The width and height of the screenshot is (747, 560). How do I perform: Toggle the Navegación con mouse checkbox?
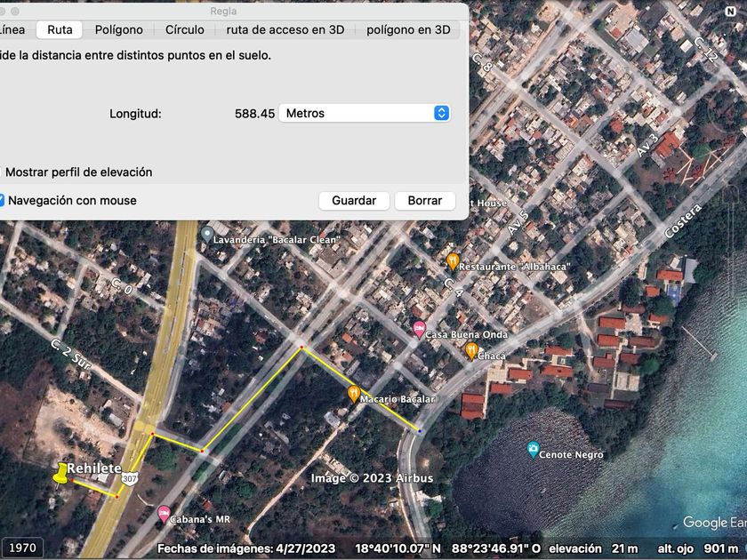(2, 201)
